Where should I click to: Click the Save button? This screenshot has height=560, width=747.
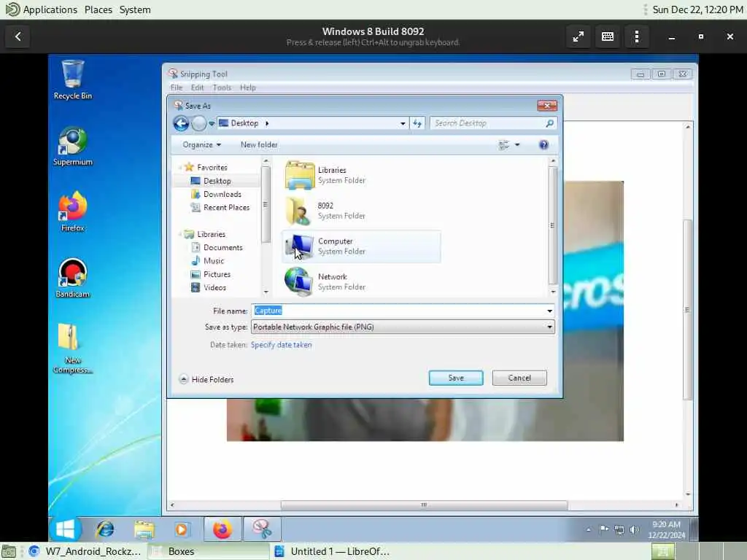(456, 378)
